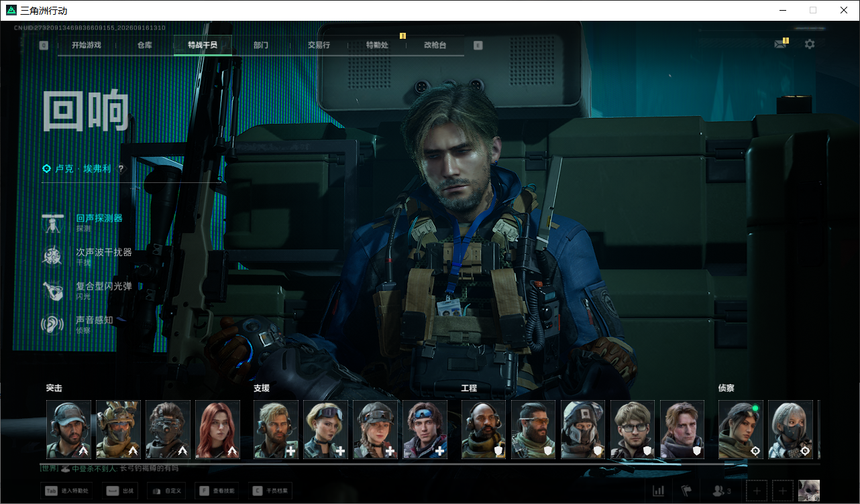The width and height of the screenshot is (860, 504).
Task: Select the 声音感知 skill icon
Action: 53,325
